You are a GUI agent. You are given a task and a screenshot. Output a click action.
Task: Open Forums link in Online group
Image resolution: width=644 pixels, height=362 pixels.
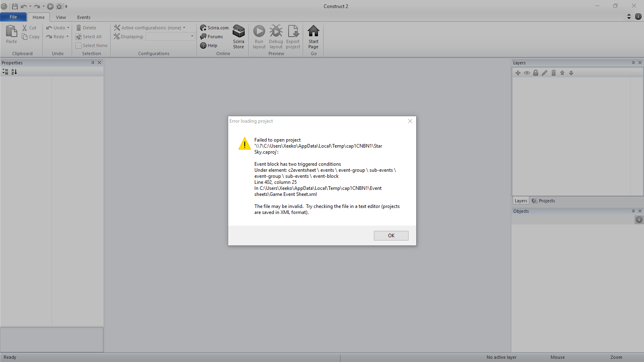coord(212,37)
